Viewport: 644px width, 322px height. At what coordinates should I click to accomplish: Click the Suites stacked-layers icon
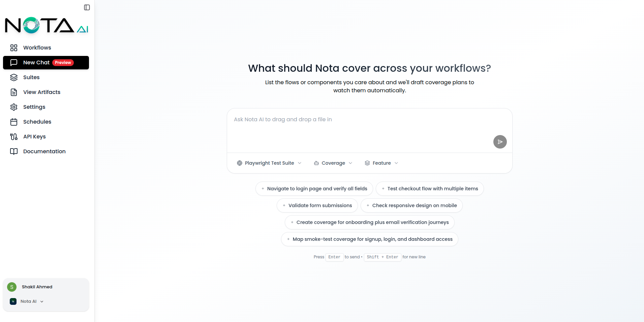[14, 77]
